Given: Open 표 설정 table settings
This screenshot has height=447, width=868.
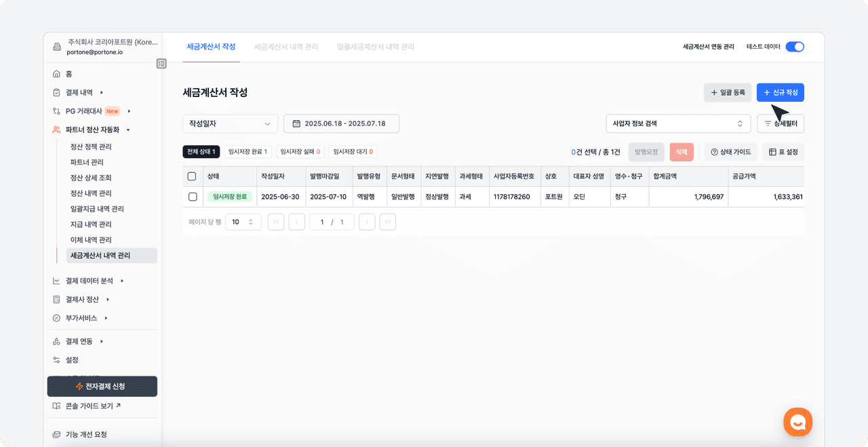Looking at the screenshot, I should pos(783,152).
